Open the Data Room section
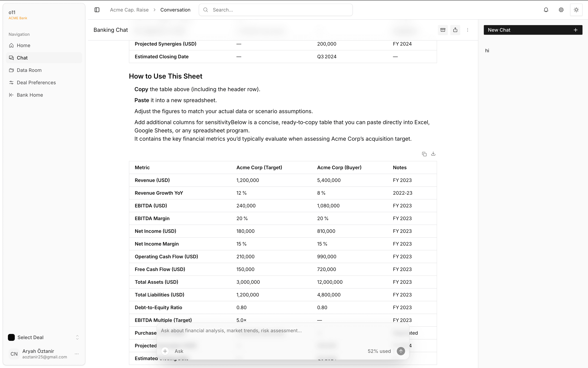Screen dimensions: 588x368 pos(29,70)
